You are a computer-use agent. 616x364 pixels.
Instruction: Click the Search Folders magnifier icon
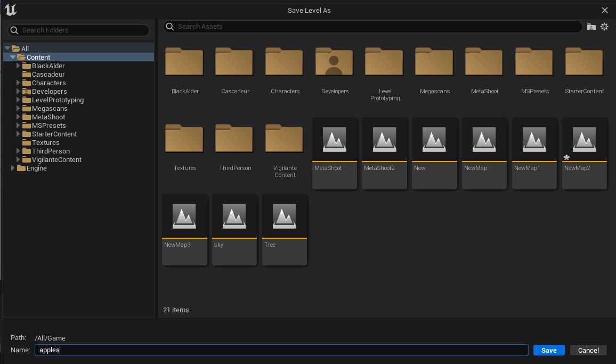click(x=14, y=30)
